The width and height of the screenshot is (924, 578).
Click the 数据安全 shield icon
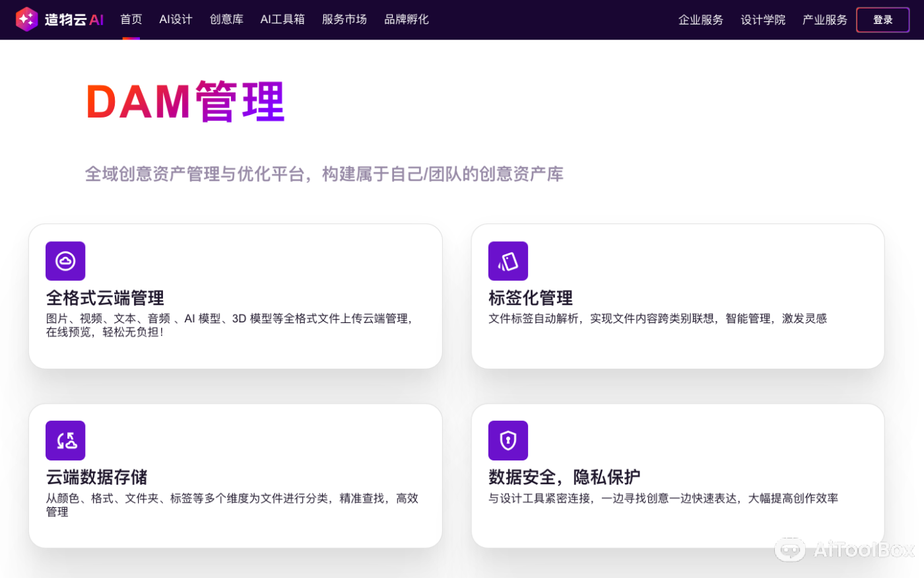click(508, 440)
